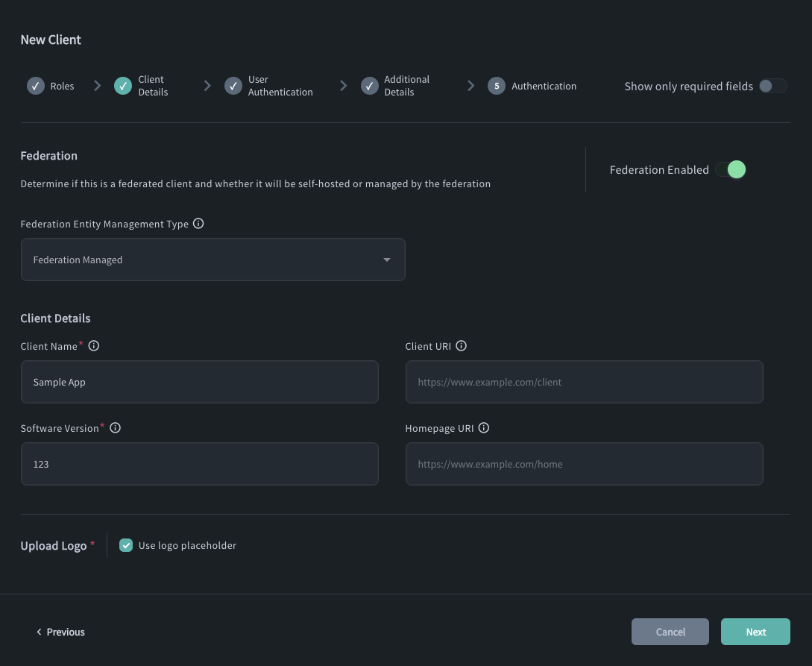Click inside the Homepage URI input field

point(584,464)
